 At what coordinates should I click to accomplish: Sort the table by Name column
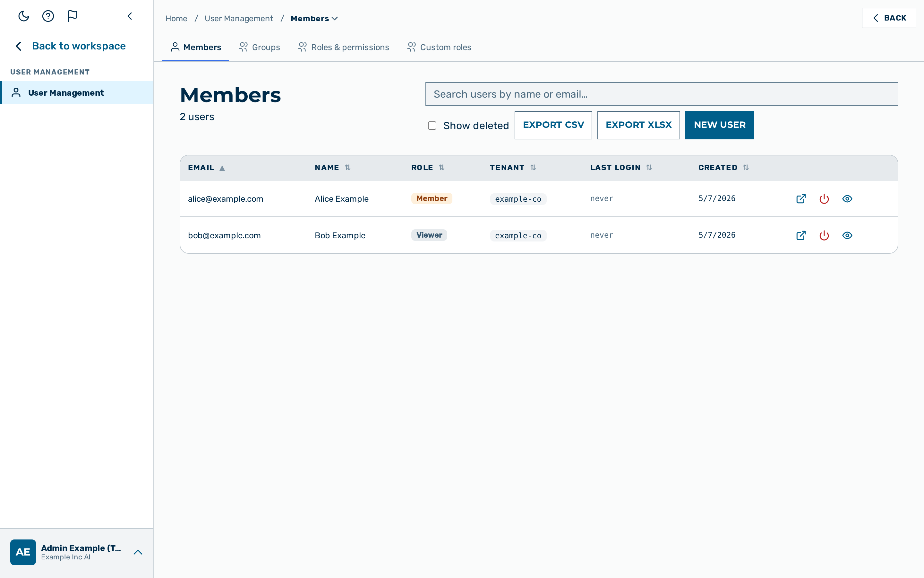click(333, 167)
